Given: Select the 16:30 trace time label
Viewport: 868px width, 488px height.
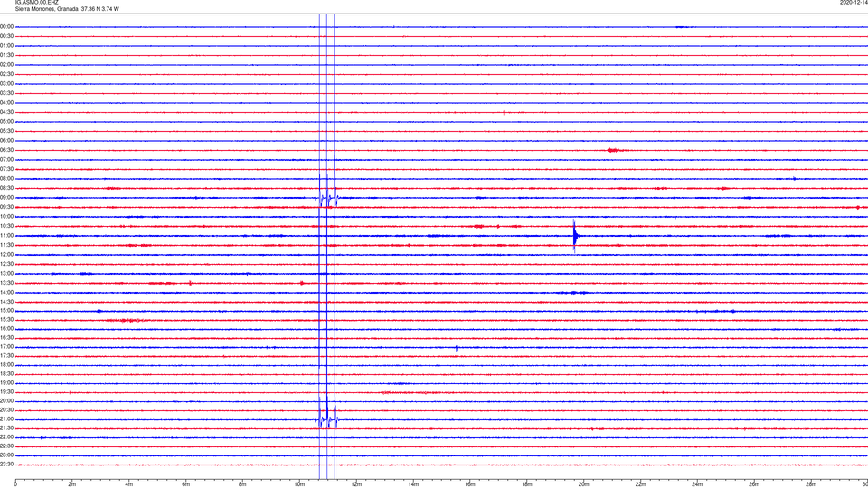Looking at the screenshot, I should [x=7, y=337].
